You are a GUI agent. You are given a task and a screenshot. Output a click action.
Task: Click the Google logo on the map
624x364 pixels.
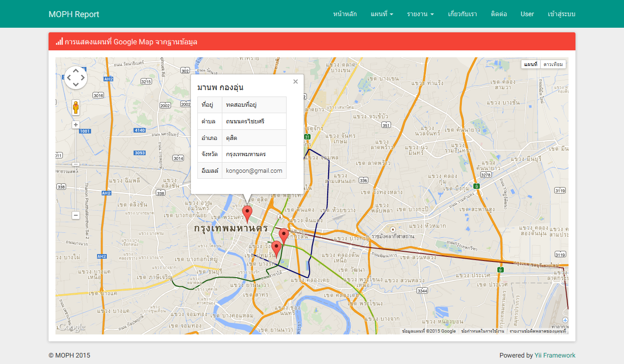point(71,327)
